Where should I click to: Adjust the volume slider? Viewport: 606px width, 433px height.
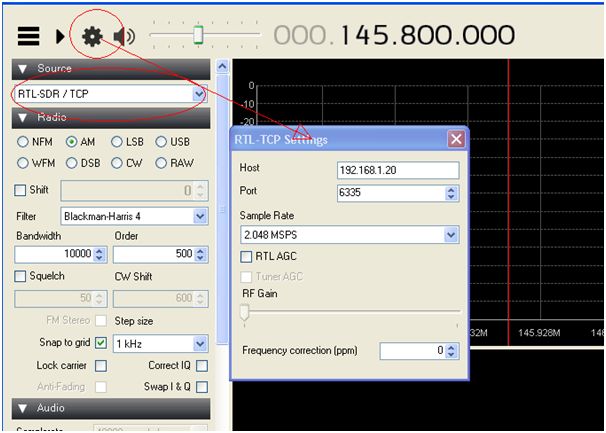(x=198, y=35)
